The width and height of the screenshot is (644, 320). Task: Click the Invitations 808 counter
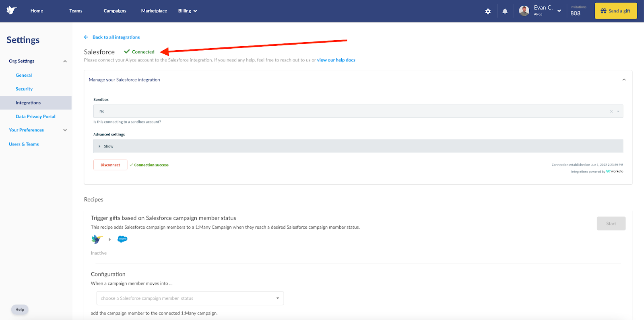(x=578, y=11)
